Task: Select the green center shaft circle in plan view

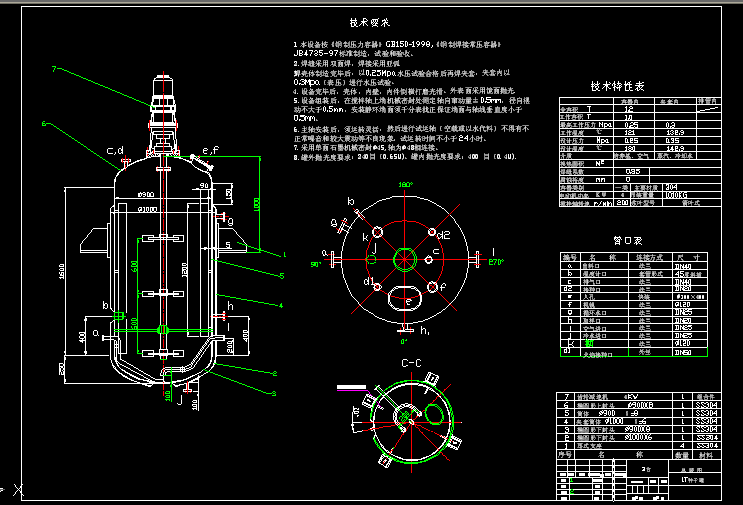Action: tap(405, 260)
